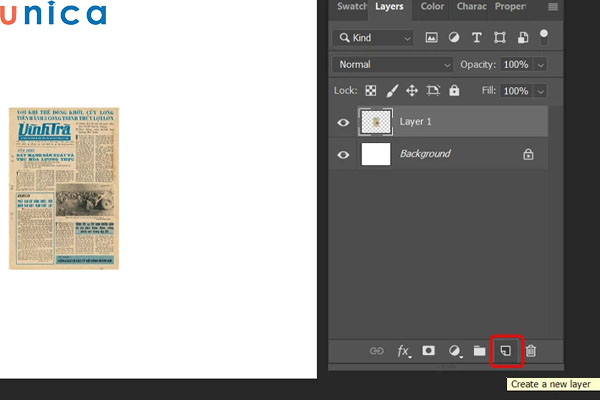Lock image pixels brush icon
The width and height of the screenshot is (600, 400).
point(392,91)
